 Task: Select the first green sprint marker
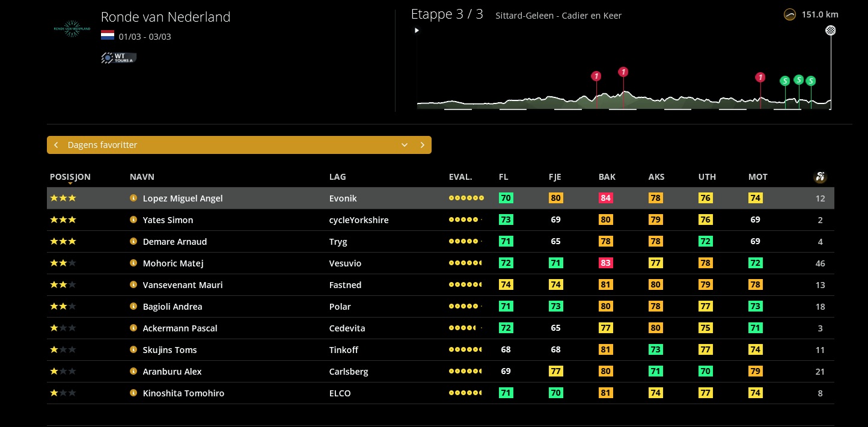click(x=784, y=81)
